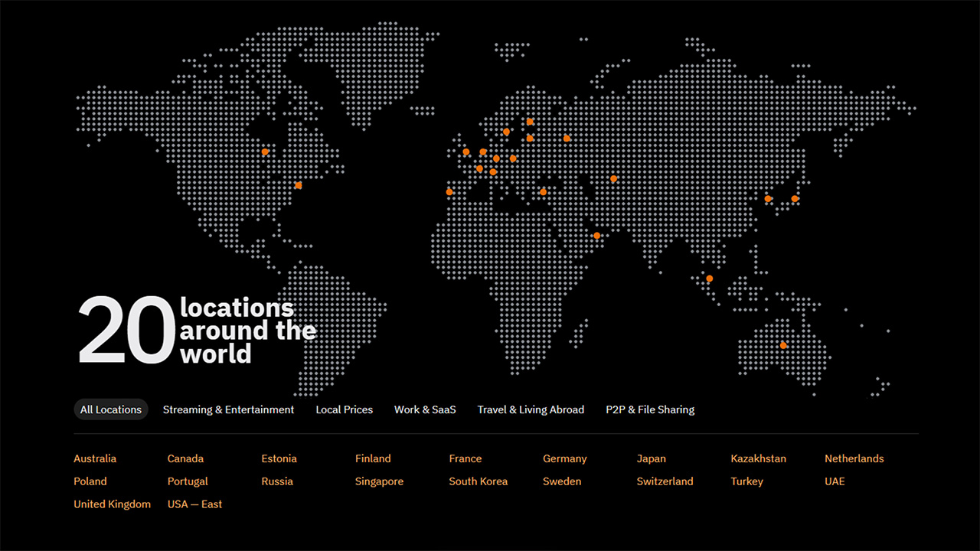Open the Australia location link
The width and height of the screenshot is (980, 551).
(x=95, y=458)
